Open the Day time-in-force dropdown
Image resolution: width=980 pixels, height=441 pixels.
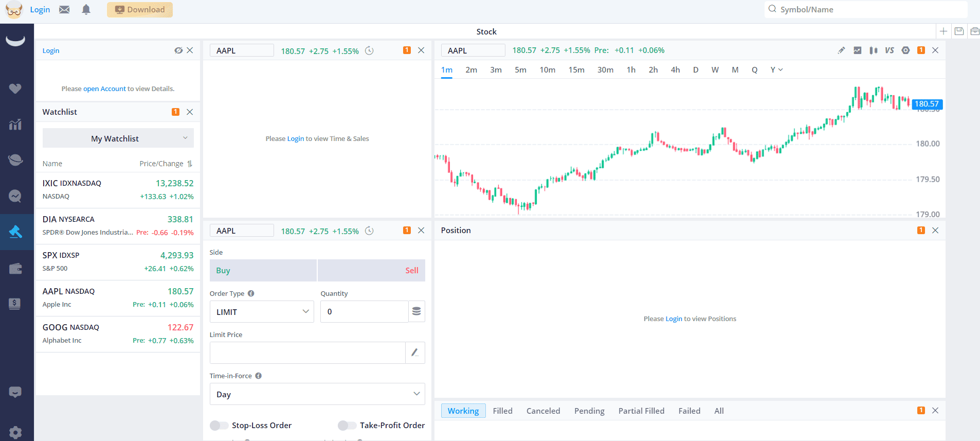(x=317, y=394)
